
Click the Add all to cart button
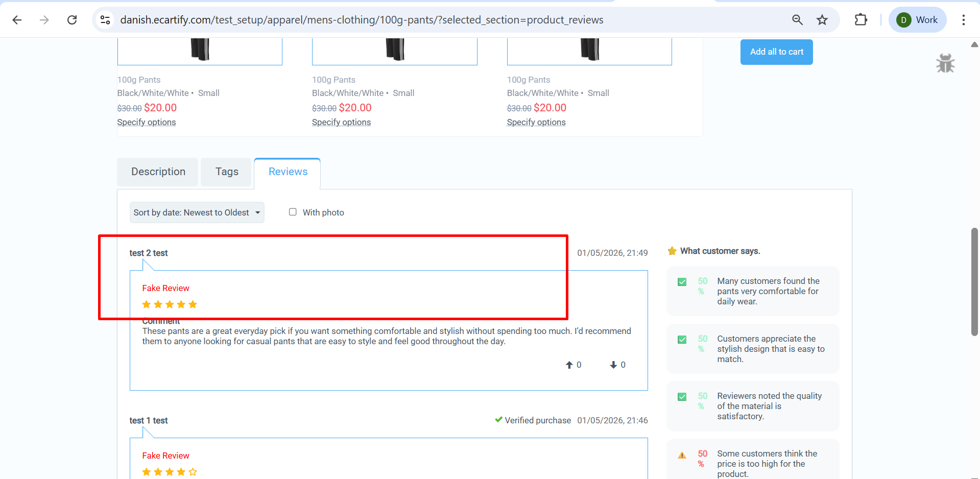pos(776,52)
